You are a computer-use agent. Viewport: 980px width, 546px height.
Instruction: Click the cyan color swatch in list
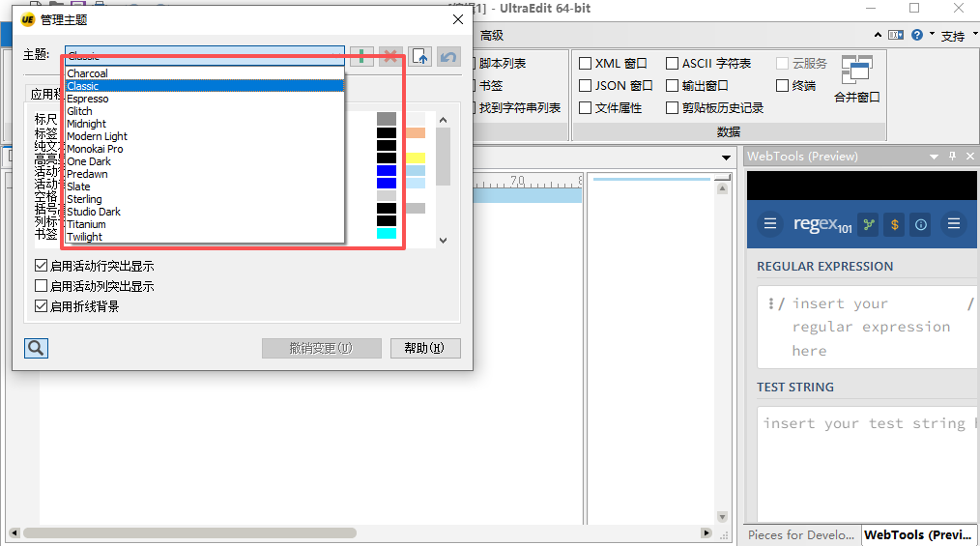[x=387, y=234]
